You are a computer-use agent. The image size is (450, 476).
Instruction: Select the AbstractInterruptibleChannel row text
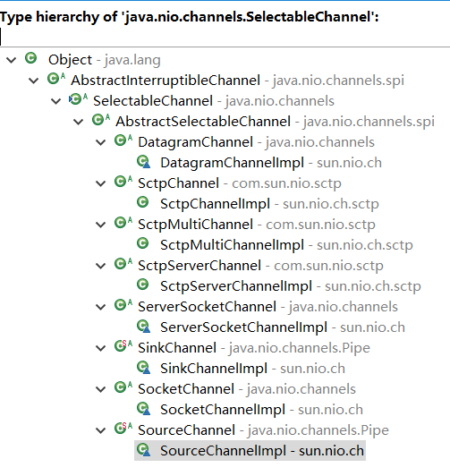coord(237,81)
